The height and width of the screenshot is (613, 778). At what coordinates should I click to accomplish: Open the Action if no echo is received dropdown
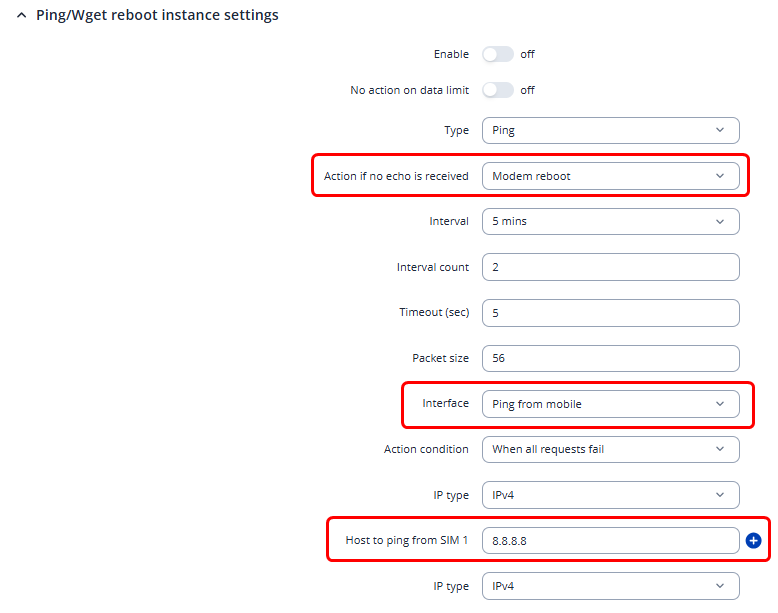610,176
